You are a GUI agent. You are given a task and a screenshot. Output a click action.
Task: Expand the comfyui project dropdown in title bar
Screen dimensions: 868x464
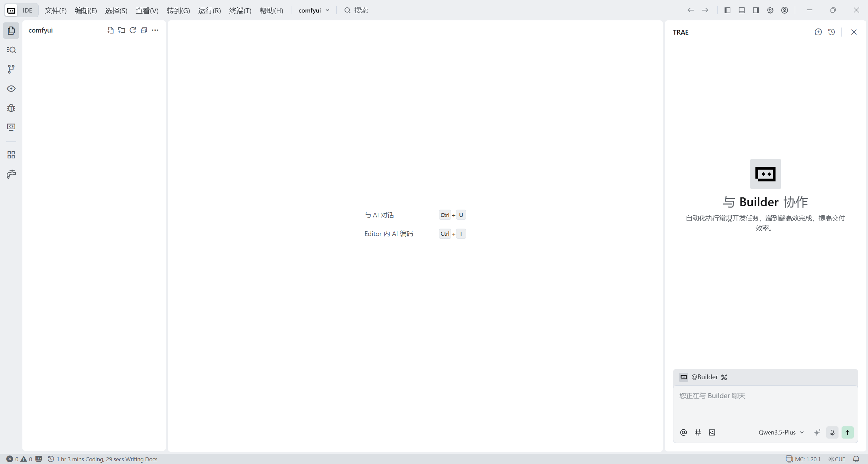tap(314, 11)
